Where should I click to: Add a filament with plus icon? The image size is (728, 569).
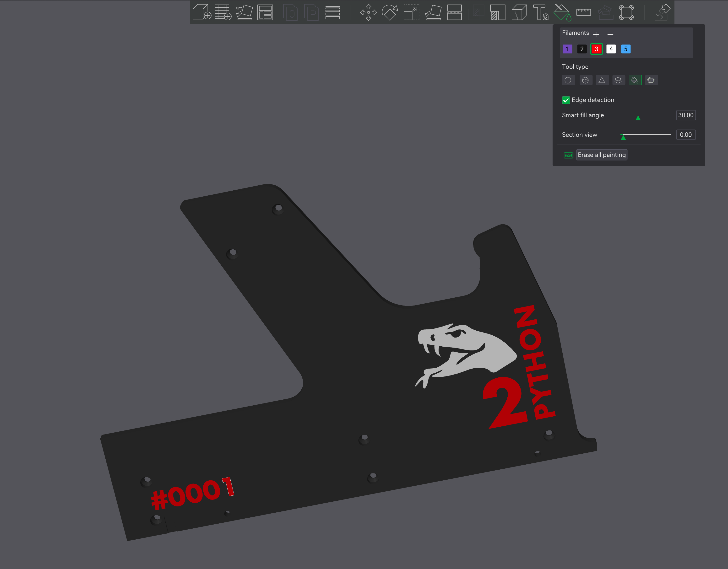[x=596, y=34]
